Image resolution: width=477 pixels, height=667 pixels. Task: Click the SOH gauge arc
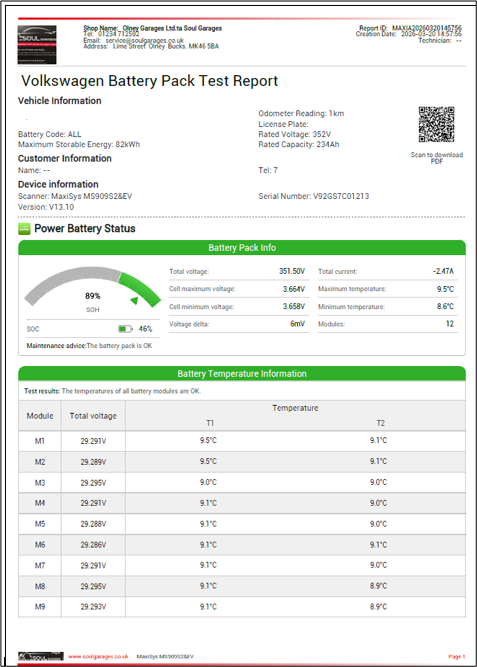[x=92, y=286]
